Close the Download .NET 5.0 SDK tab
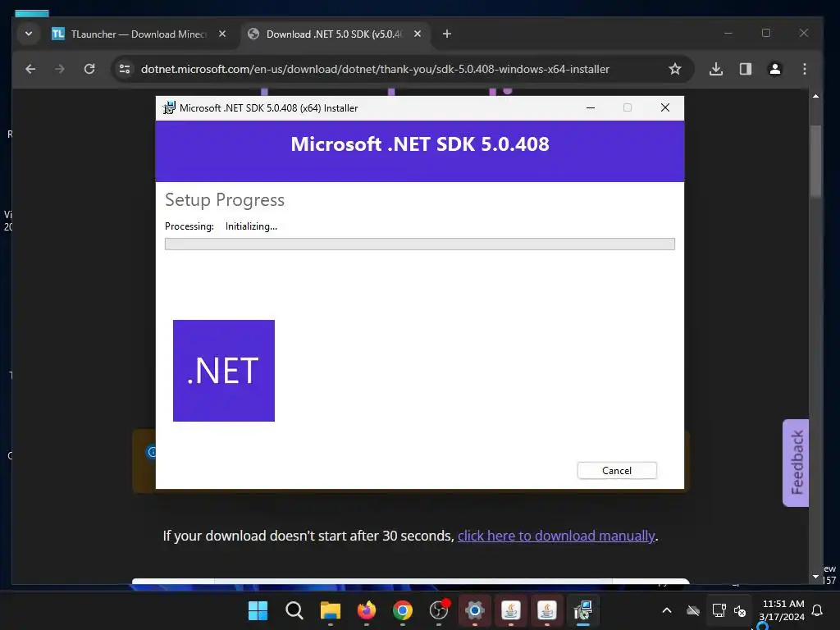This screenshot has width=840, height=630. coord(418,34)
